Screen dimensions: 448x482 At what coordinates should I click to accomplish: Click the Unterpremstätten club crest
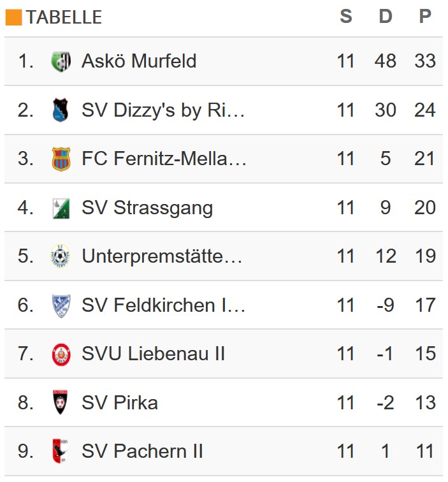click(61, 256)
